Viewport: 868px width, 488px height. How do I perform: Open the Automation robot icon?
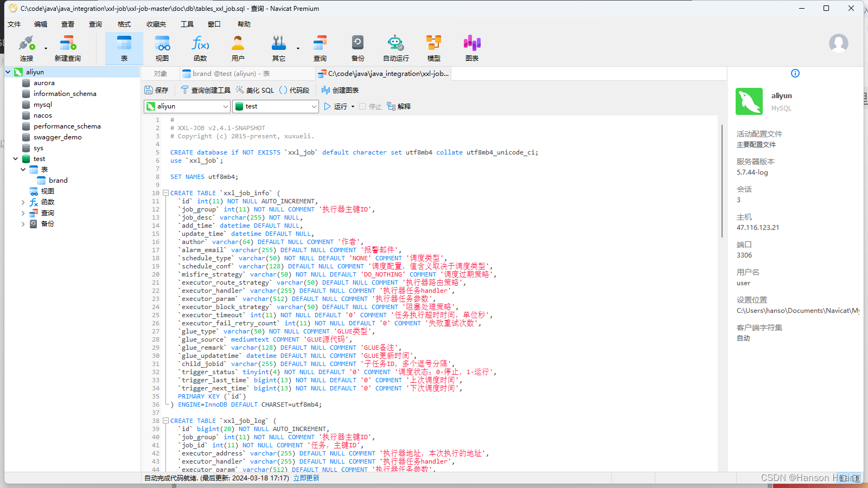click(x=396, y=48)
